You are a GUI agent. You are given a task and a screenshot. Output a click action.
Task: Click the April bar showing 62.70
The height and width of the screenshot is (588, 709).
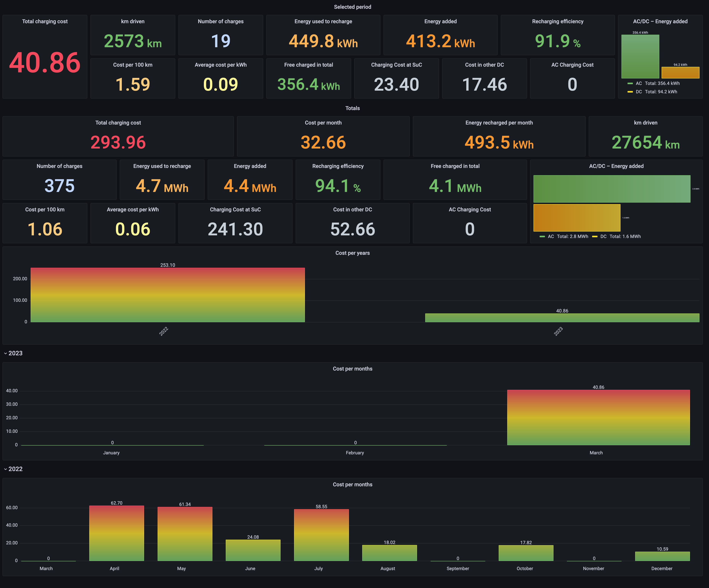pyautogui.click(x=116, y=533)
